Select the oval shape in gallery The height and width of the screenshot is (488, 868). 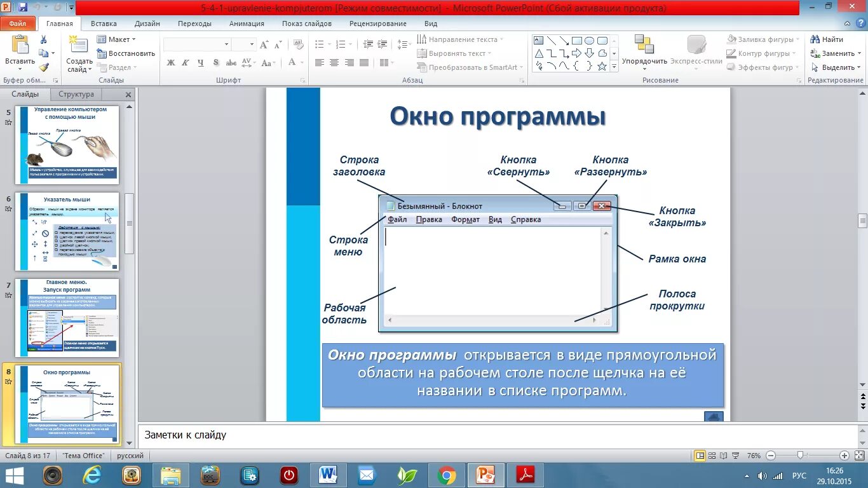click(590, 41)
